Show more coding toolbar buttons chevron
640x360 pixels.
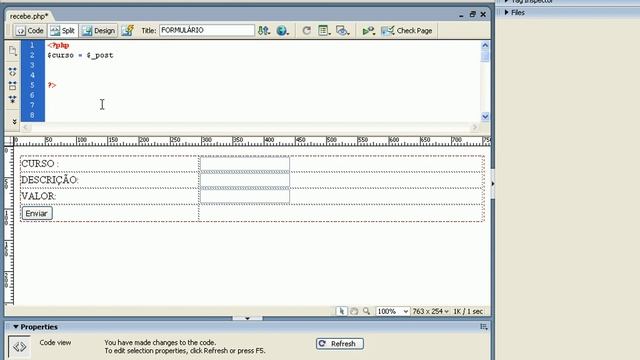point(14,122)
